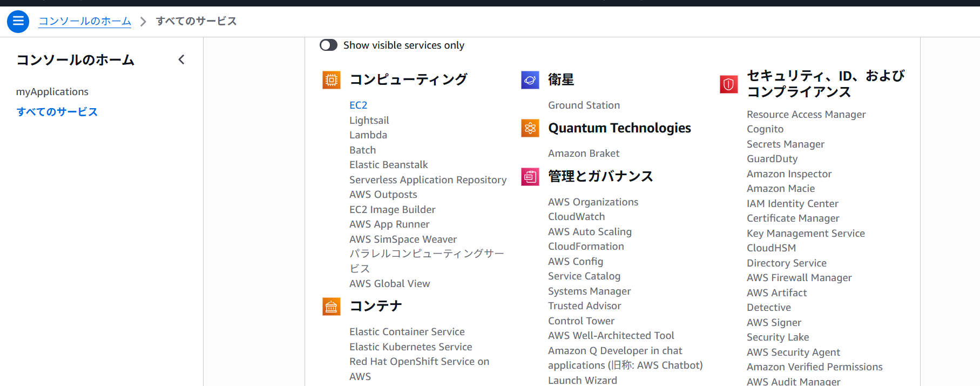The image size is (980, 386).
Task: Click the security shield category icon
Action: click(x=729, y=84)
